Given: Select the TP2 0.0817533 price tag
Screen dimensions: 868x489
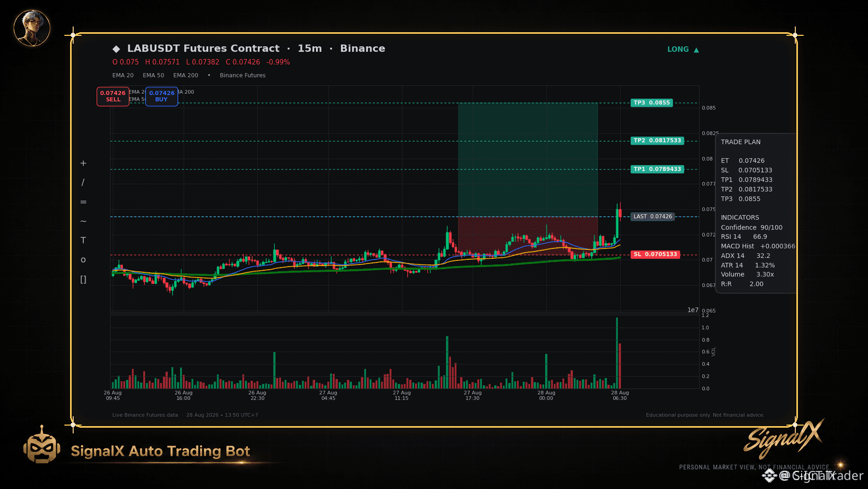Looking at the screenshot, I should (657, 141).
